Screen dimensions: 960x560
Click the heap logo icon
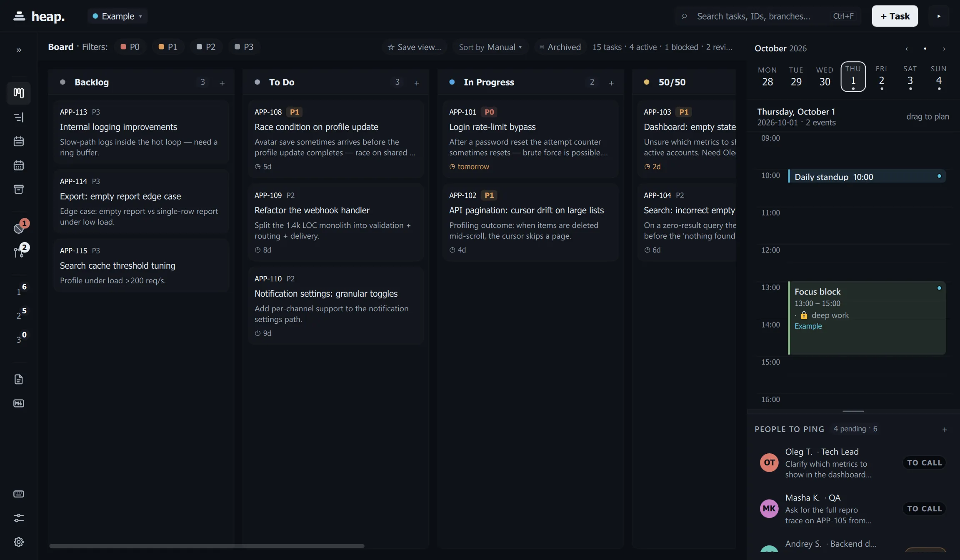19,16
